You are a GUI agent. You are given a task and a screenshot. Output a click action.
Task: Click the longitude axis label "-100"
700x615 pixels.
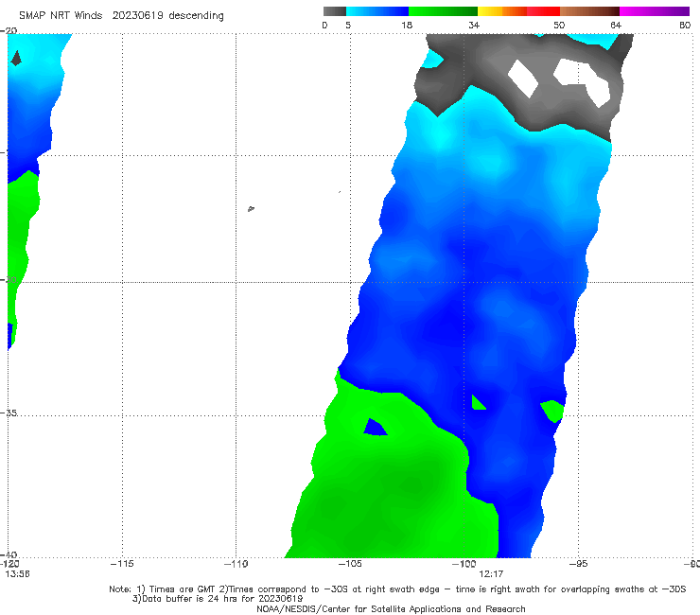pyautogui.click(x=464, y=564)
